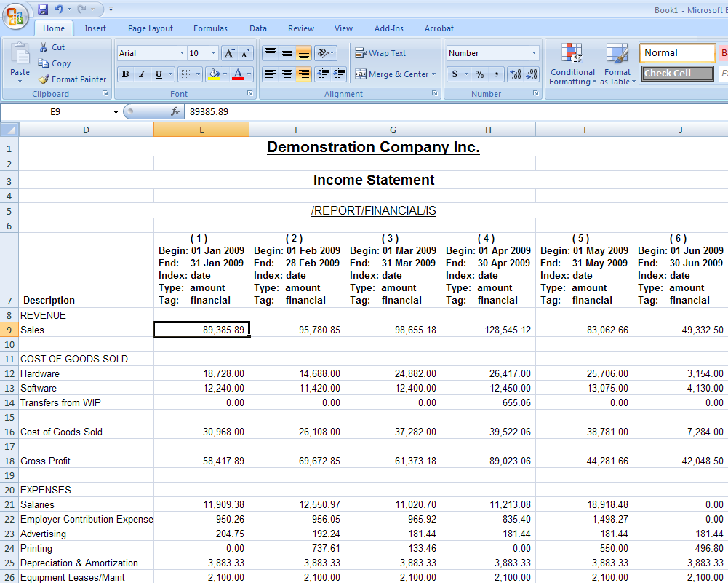Open the Arial font name dropdown
Screen dimensions: 728x583
point(182,53)
